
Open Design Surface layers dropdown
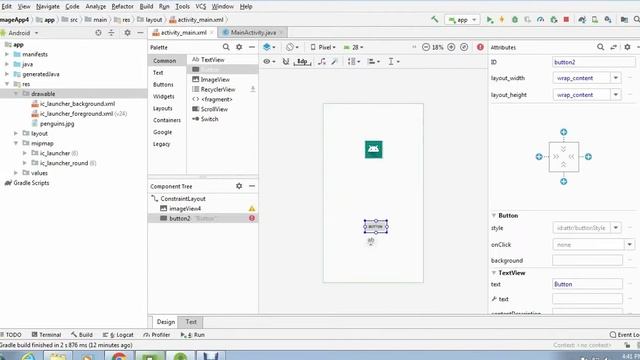pyautogui.click(x=269, y=47)
